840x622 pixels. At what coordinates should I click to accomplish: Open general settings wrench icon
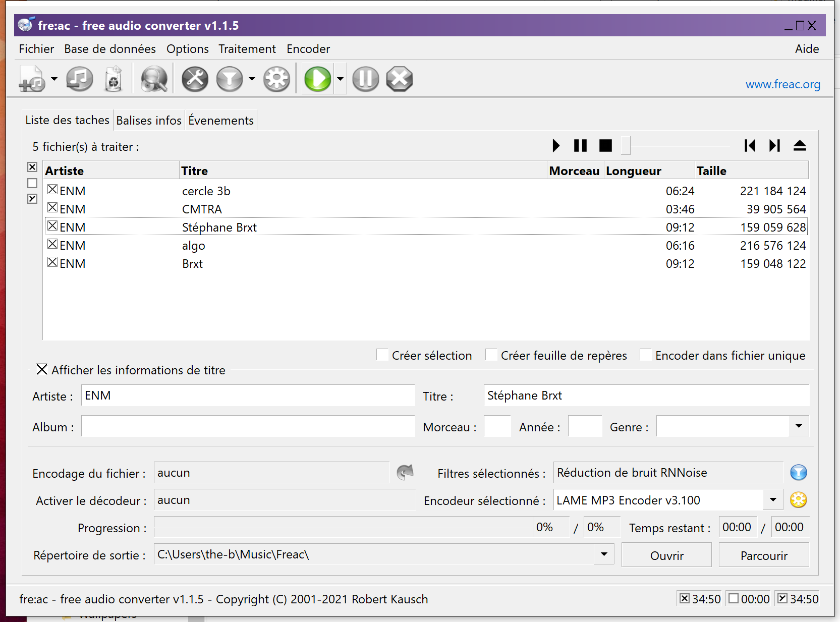click(x=195, y=79)
